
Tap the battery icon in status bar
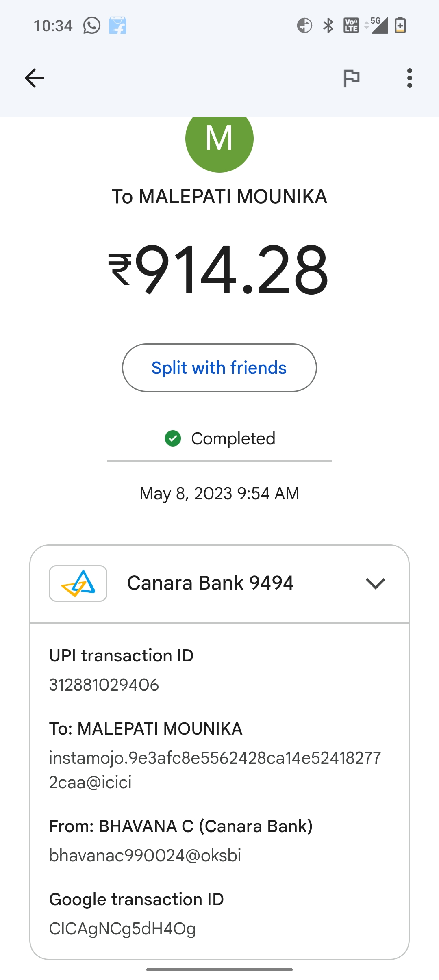click(400, 25)
